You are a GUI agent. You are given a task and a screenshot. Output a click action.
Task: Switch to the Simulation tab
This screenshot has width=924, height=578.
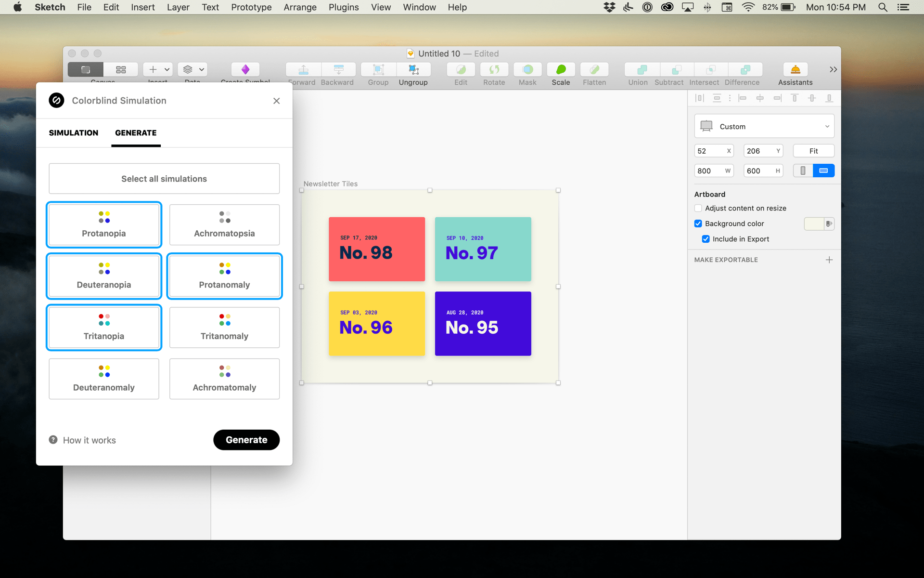(73, 133)
